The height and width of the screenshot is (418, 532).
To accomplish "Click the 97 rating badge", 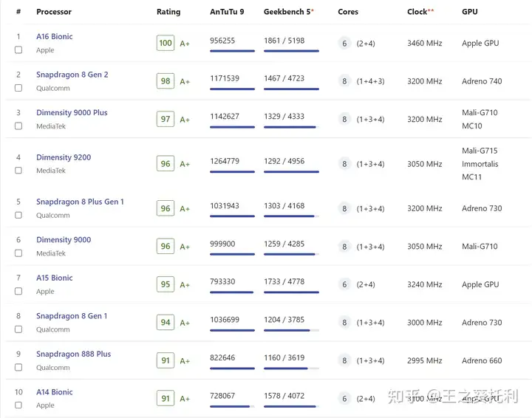I will [166, 119].
